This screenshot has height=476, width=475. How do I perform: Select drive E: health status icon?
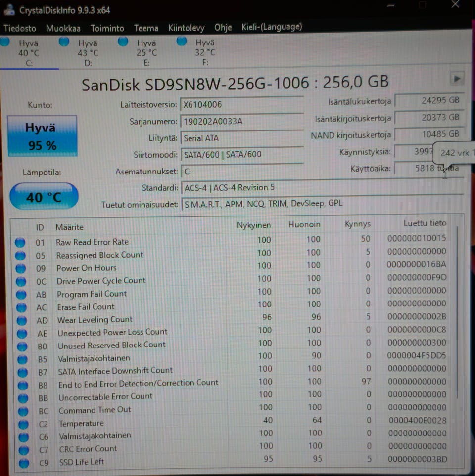(x=123, y=41)
